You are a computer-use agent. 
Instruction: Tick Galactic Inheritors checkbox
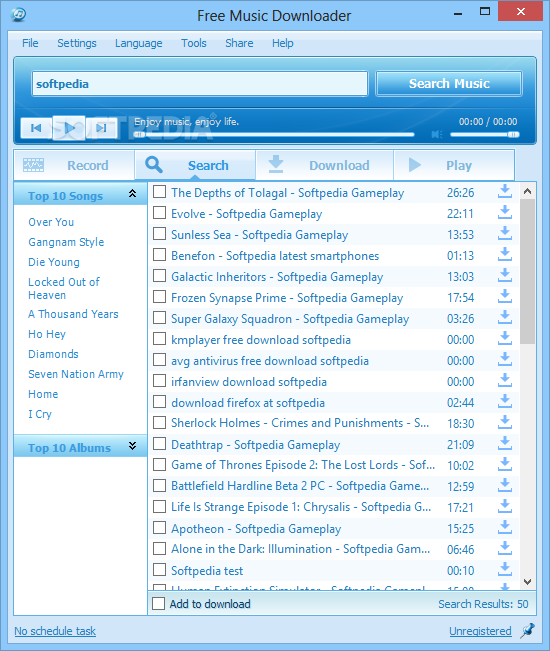click(159, 276)
